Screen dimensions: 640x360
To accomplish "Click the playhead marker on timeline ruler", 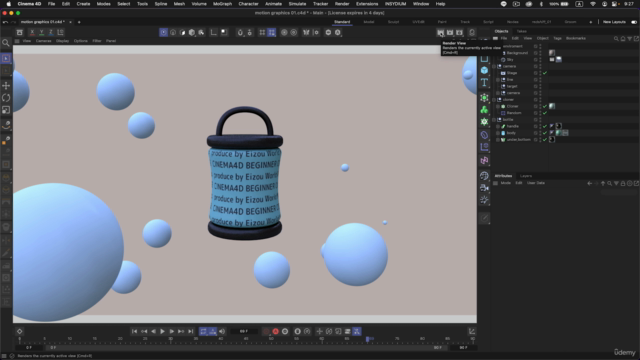I will point(368,339).
